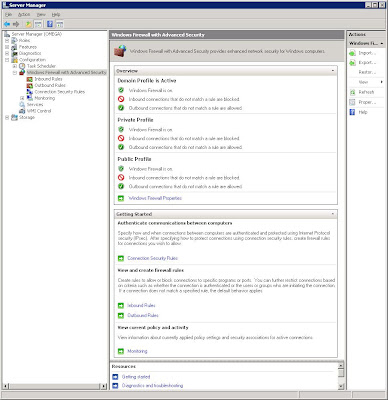Select Windows Firewall with Advanced Security tree node
Image resolution: width=388 pixels, height=400 pixels.
point(66,72)
